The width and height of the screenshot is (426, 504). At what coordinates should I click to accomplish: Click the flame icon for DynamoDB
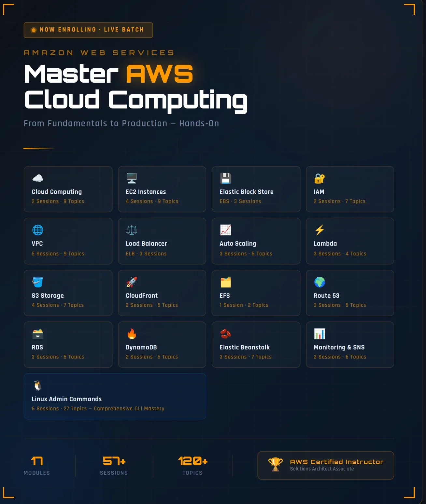[132, 334]
